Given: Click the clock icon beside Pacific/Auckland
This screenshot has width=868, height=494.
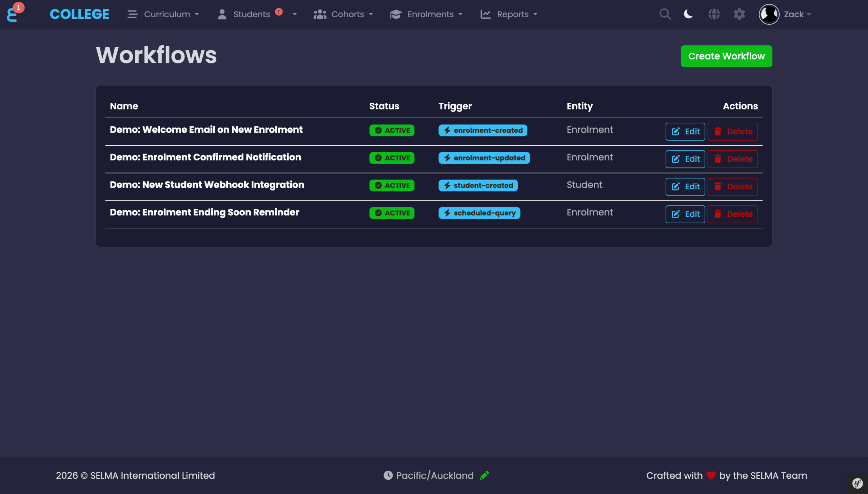Looking at the screenshot, I should pos(388,475).
